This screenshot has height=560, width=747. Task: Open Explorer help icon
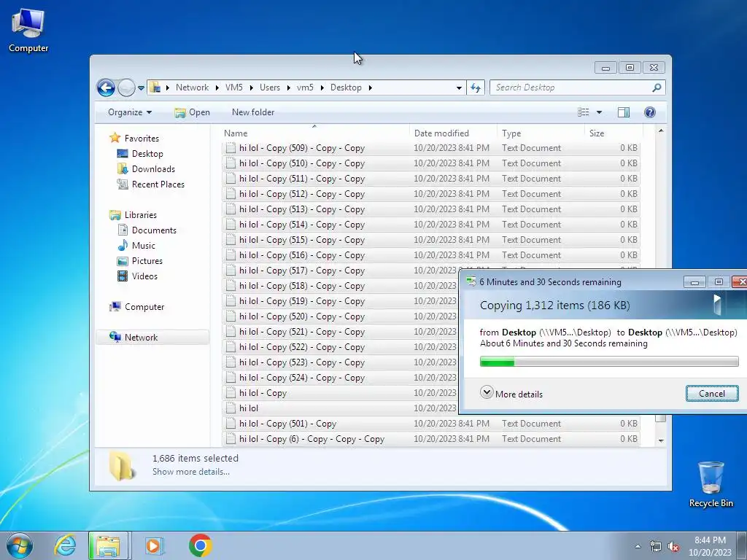pyautogui.click(x=650, y=112)
